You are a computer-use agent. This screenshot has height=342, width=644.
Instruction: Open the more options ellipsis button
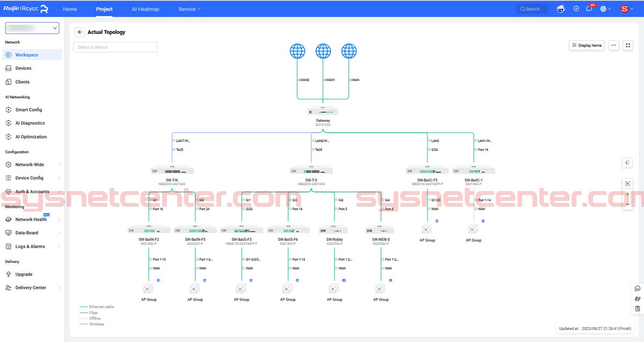tap(613, 46)
